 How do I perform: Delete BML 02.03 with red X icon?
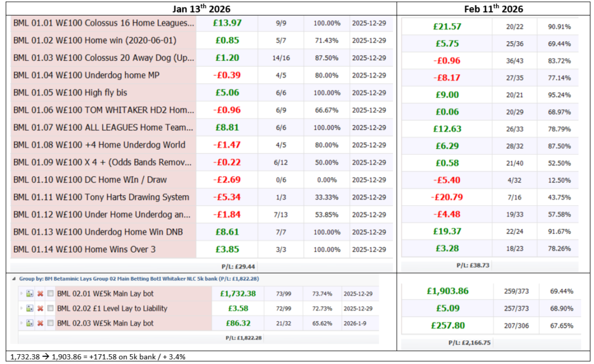pyautogui.click(x=41, y=323)
